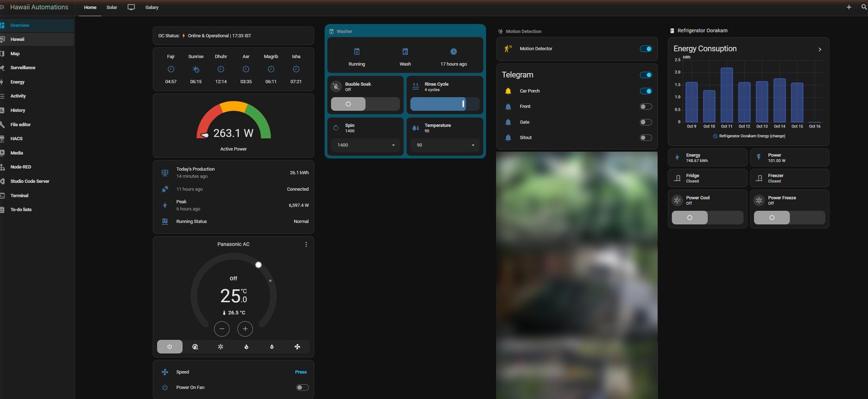This screenshot has height=399, width=868.
Task: Turn off Car Porch notification switch
Action: pyautogui.click(x=646, y=91)
